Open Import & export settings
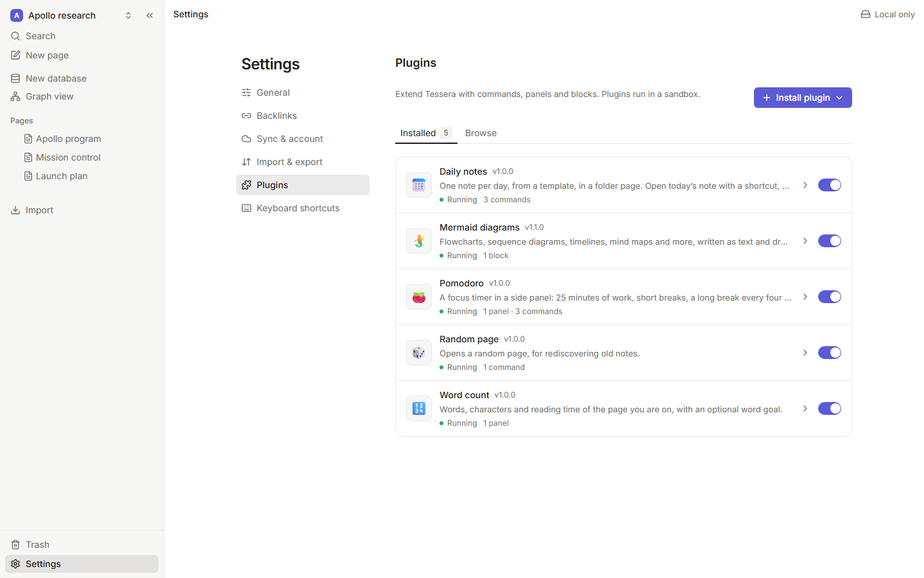 click(303, 162)
